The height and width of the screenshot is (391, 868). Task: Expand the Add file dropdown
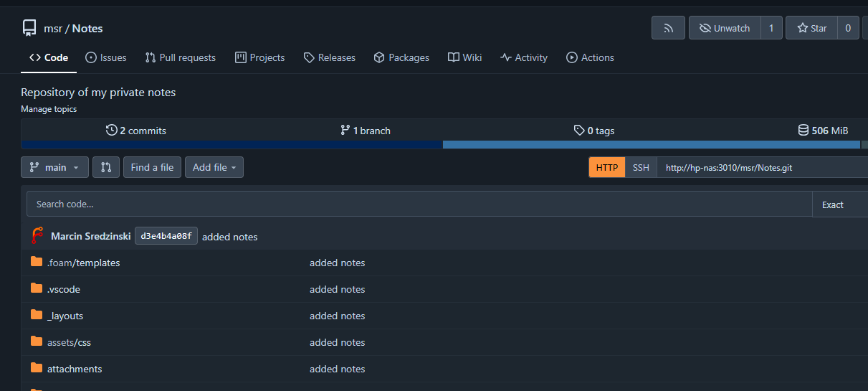(214, 167)
